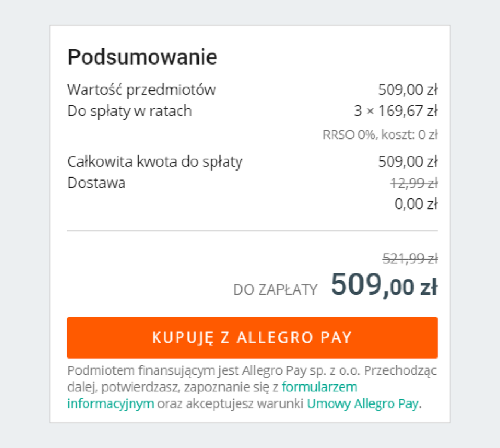
Task: Click the Dostawa label
Action: coord(96,183)
